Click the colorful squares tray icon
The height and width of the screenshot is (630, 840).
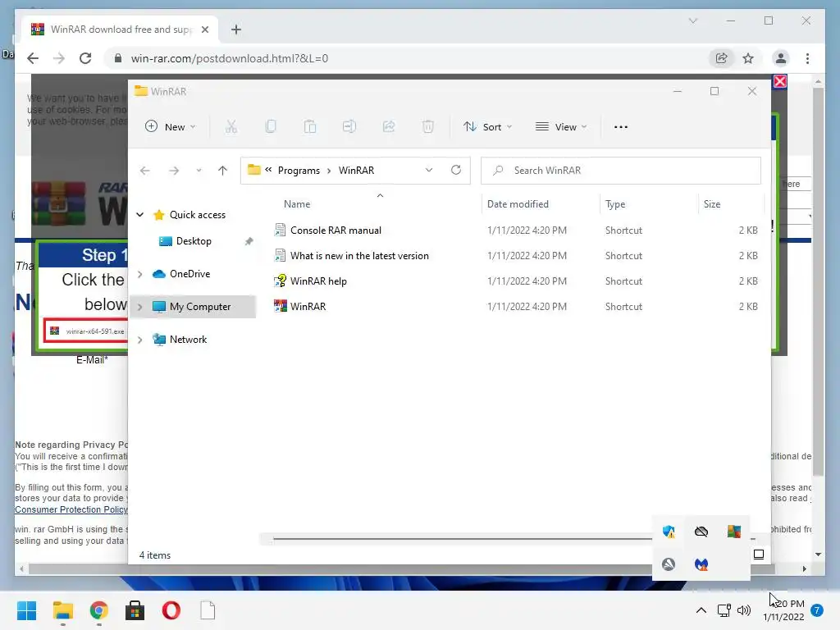point(734,532)
